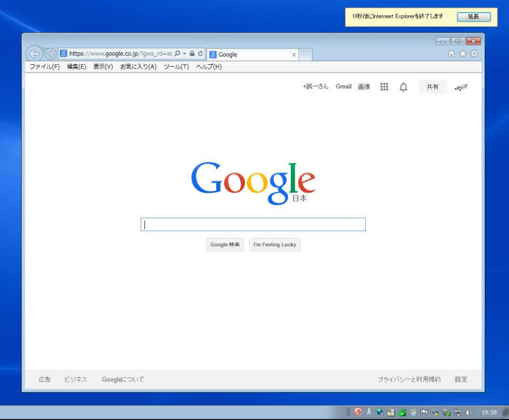Click the URL text in address bar
This screenshot has height=420, width=509.
(120, 53)
